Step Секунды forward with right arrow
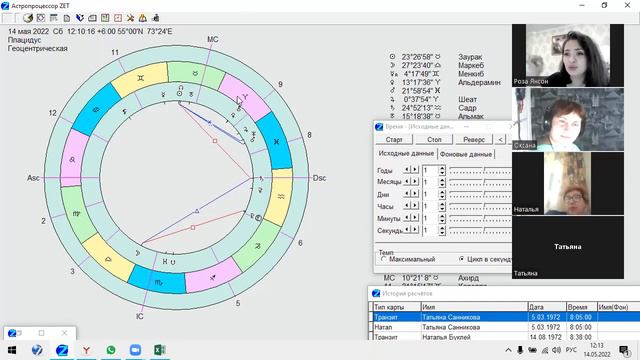This screenshot has height=360, width=640. pos(415,229)
